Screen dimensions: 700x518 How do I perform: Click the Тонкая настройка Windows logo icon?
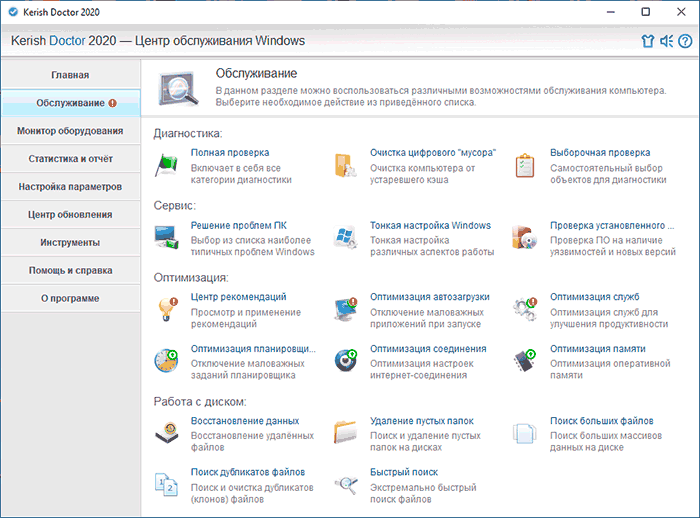tap(345, 237)
